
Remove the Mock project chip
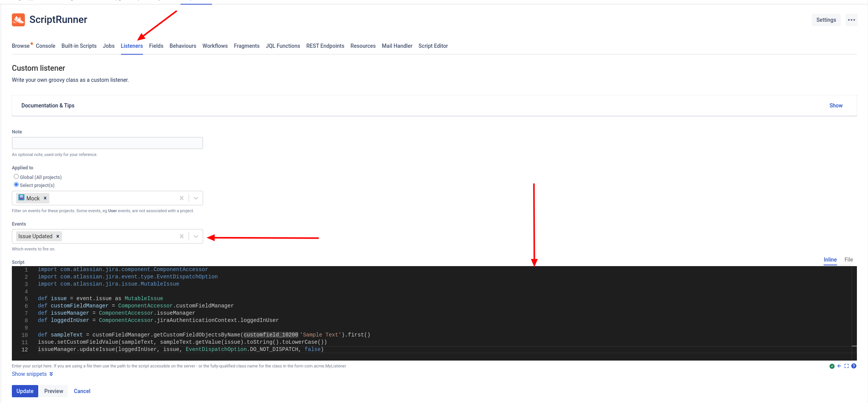tap(45, 198)
